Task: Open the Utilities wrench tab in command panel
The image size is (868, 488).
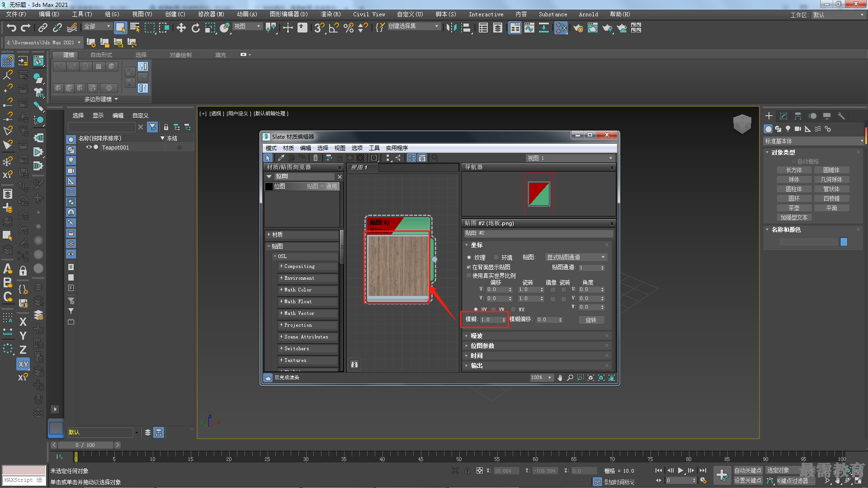Action: pyautogui.click(x=841, y=116)
